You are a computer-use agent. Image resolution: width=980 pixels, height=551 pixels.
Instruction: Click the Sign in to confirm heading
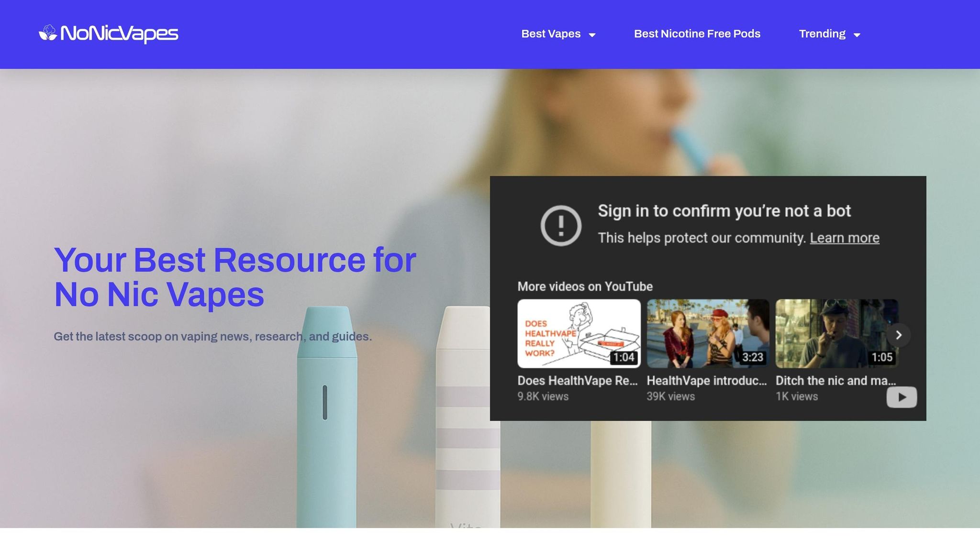pyautogui.click(x=724, y=211)
